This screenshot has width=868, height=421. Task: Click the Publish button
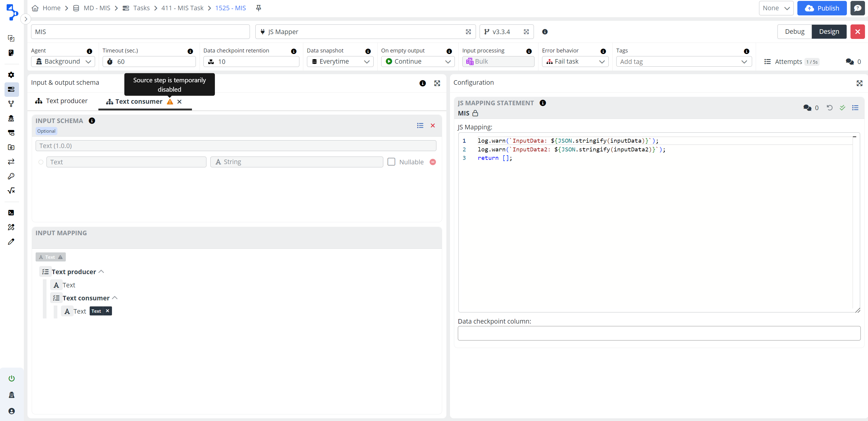[x=822, y=8]
